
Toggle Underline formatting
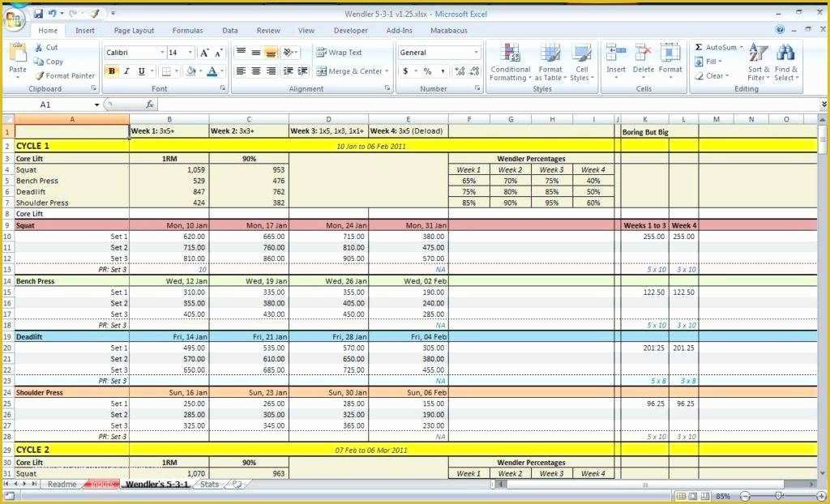click(x=141, y=71)
